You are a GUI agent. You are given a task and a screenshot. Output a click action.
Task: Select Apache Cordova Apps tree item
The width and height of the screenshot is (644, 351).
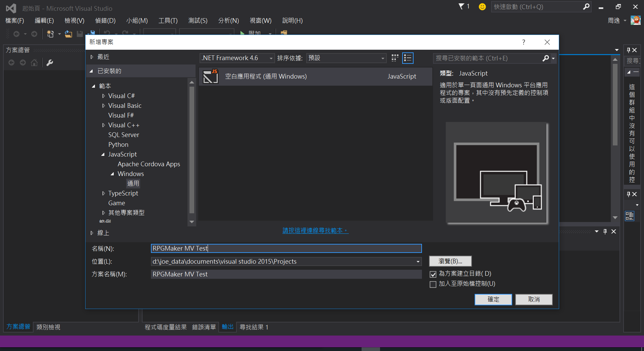149,164
